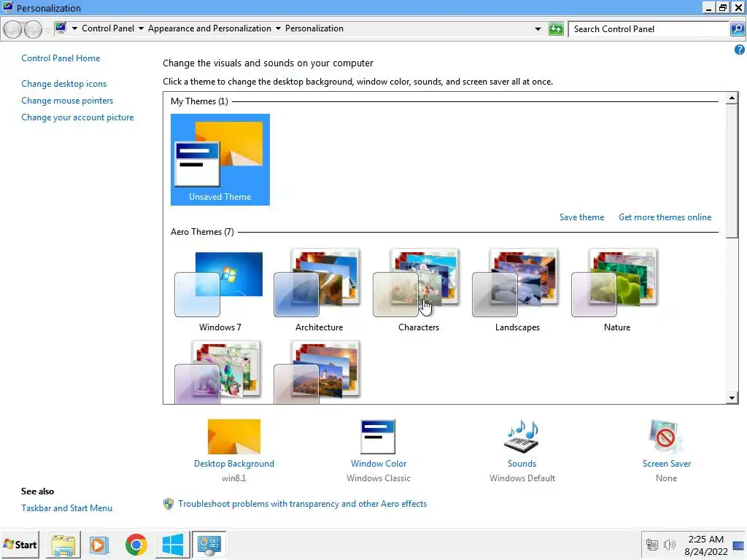Click the volume speaker tray icon

670,544
